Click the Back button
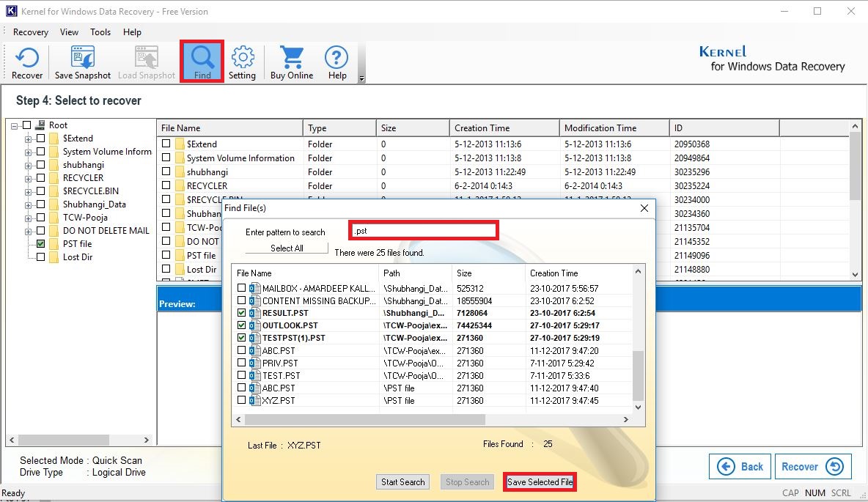Image resolution: width=868 pixels, height=502 pixels. (x=740, y=467)
